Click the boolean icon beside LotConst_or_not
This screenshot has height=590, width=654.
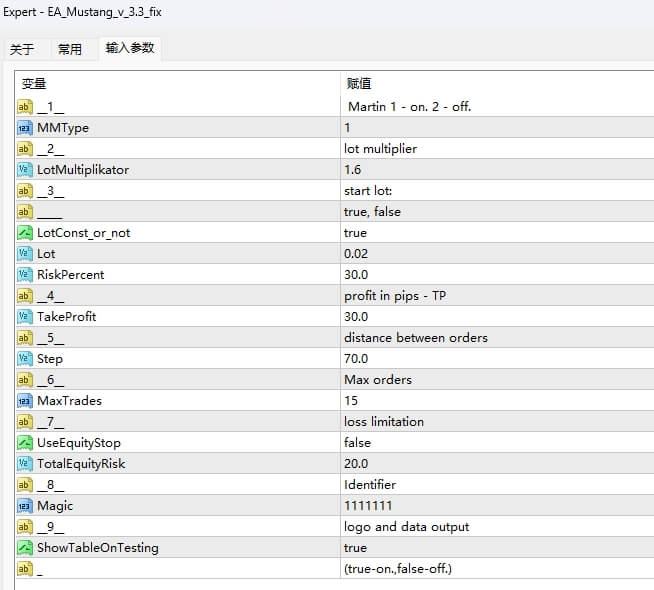25,233
